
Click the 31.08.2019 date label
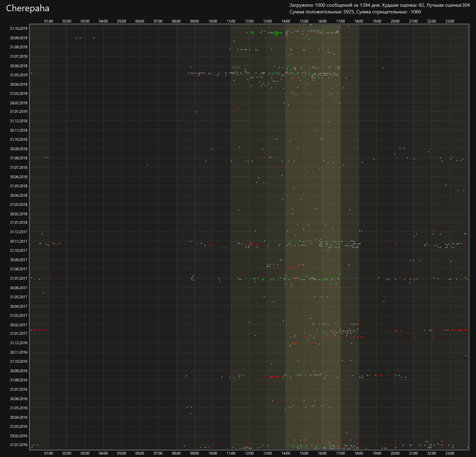pyautogui.click(x=19, y=47)
